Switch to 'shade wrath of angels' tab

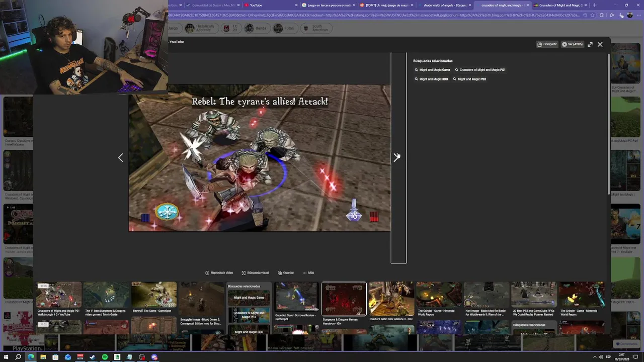444,5
